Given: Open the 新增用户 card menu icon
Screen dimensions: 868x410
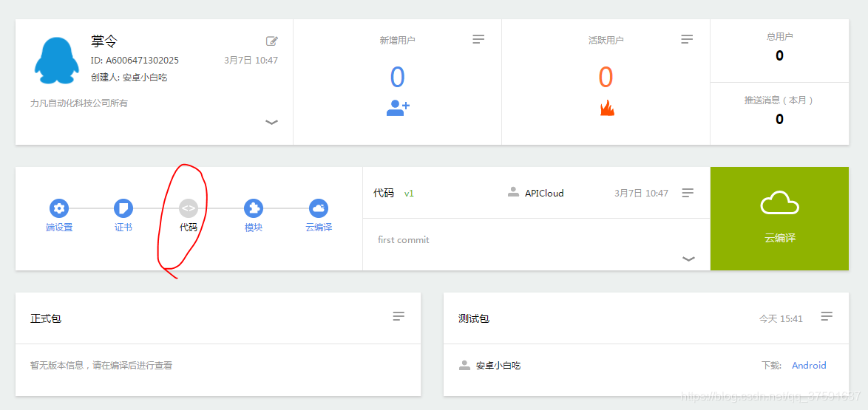Looking at the screenshot, I should pos(478,39).
